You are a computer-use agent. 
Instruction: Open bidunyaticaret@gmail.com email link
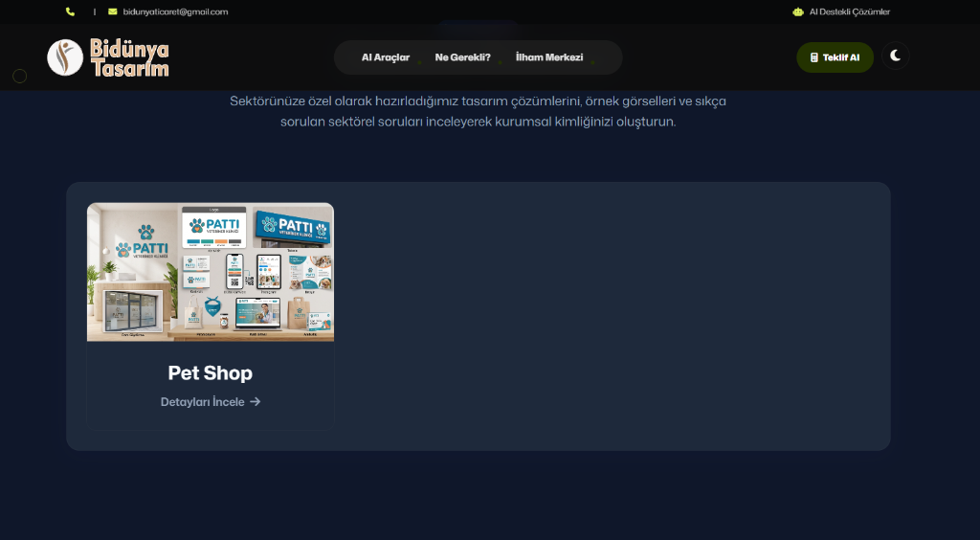coord(175,11)
